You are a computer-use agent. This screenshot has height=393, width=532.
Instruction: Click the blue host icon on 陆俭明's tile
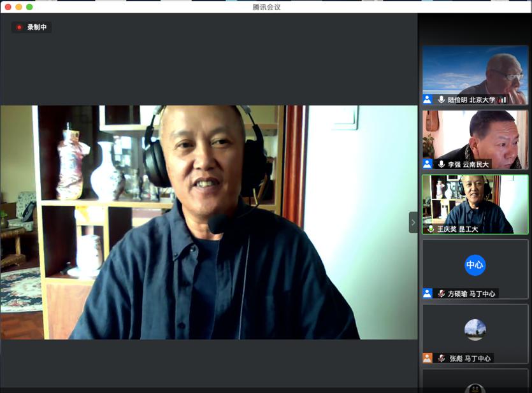(x=427, y=99)
